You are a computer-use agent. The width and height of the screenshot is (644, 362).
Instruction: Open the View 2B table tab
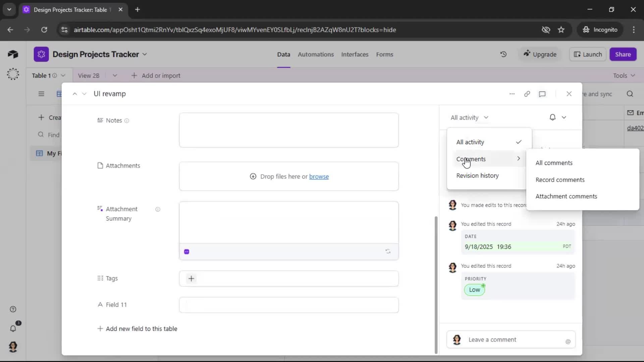pos(89,76)
